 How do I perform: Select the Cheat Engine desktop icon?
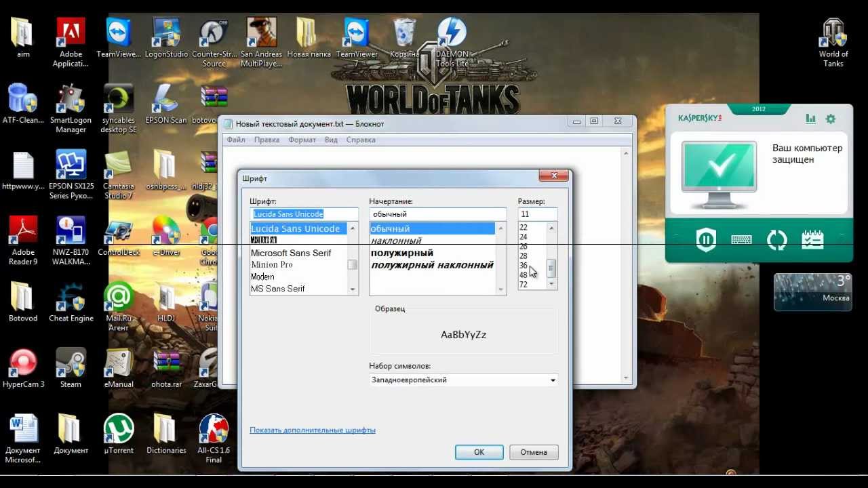pos(71,302)
